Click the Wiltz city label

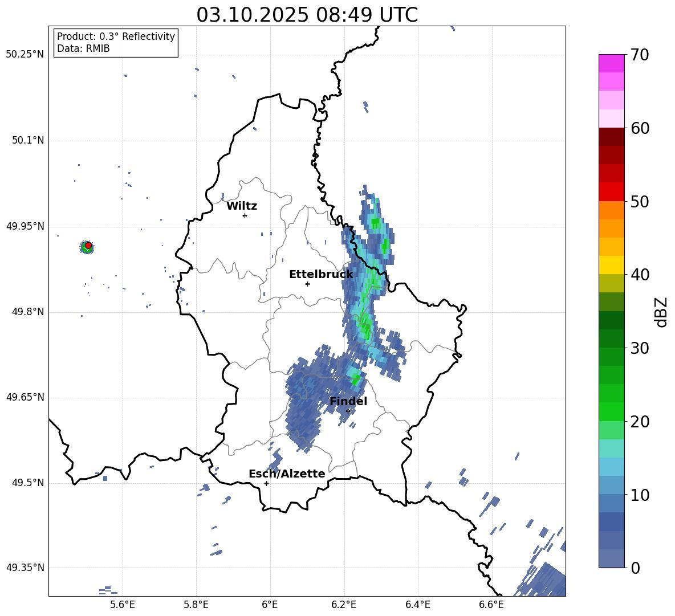pyautogui.click(x=242, y=206)
